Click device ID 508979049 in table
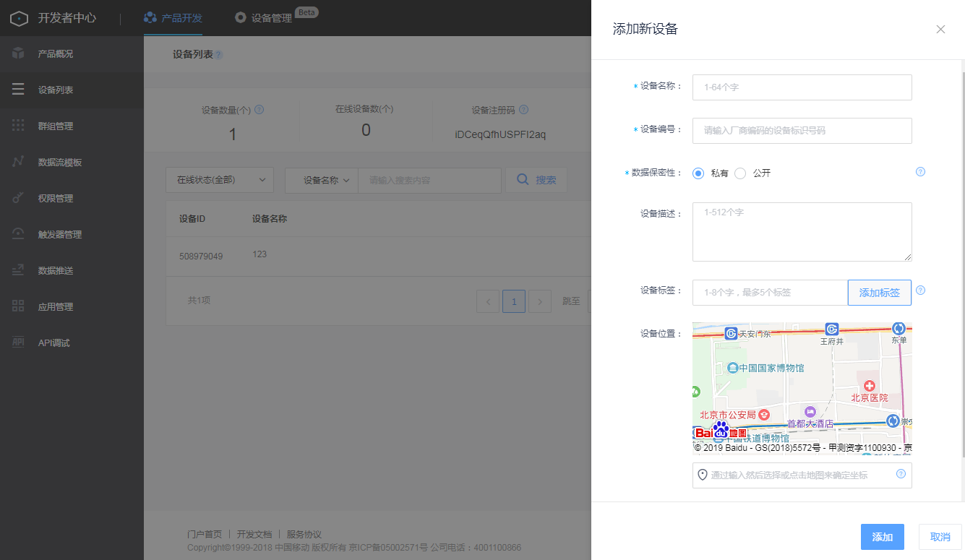The image size is (965, 560). [x=201, y=257]
